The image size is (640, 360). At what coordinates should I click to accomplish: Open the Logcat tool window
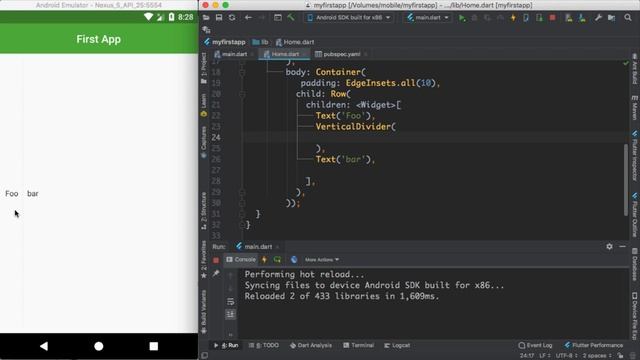397,345
